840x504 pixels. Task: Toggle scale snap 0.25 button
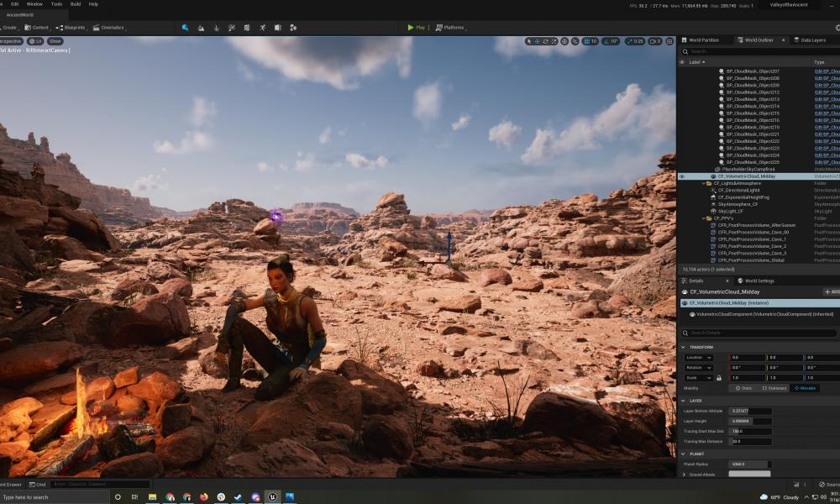pos(635,41)
